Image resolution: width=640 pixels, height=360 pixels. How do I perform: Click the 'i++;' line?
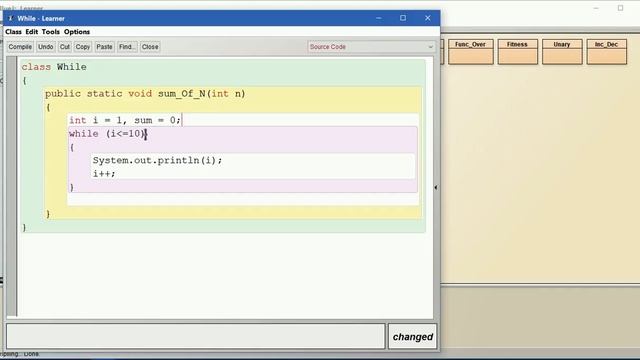pyautogui.click(x=104, y=173)
